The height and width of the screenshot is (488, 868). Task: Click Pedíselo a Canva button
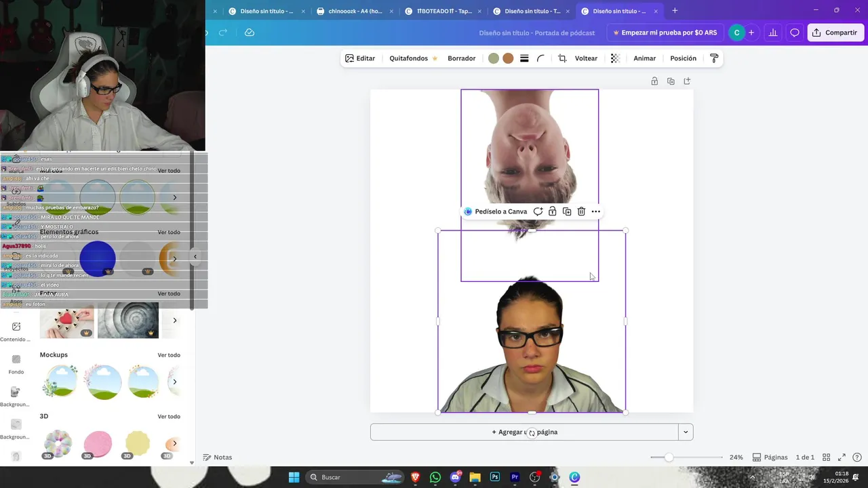coord(495,211)
